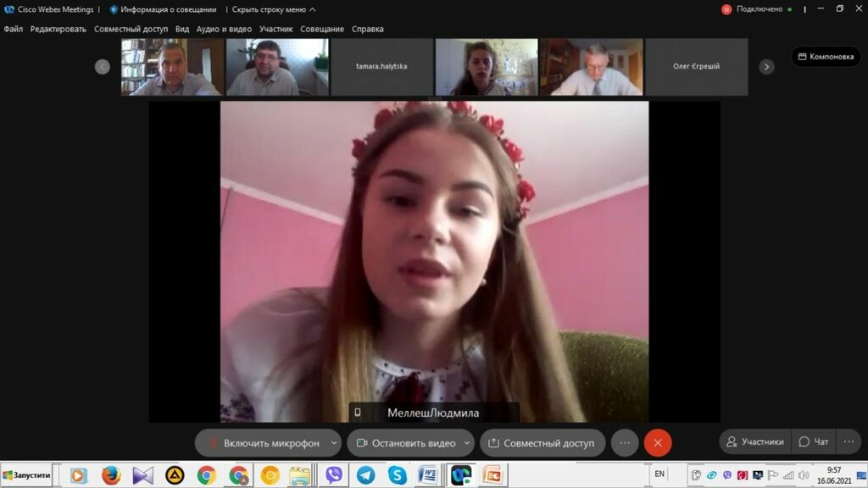Select tamara.halytska participant thumbnail

pos(381,67)
